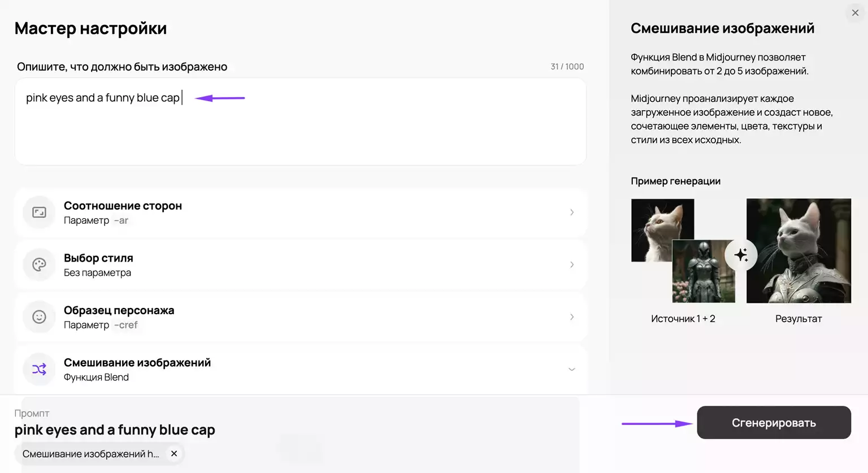Click the aspect ratio frame icon
This screenshot has width=868, height=473.
pos(39,212)
